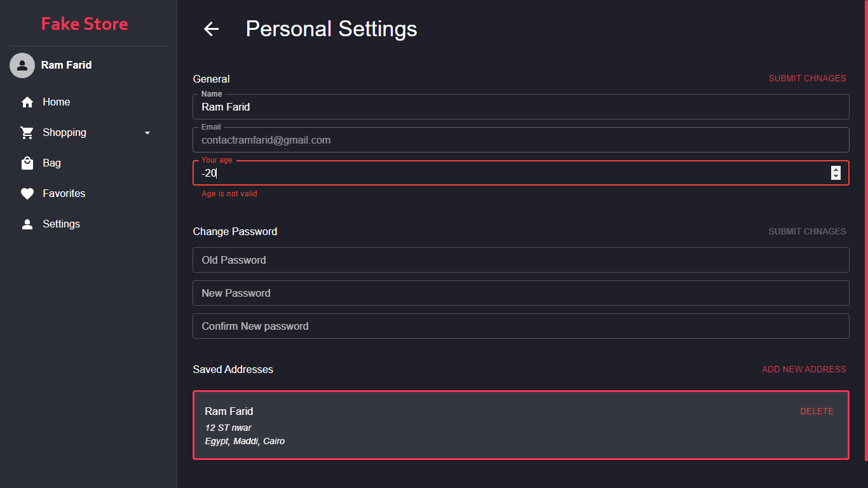868x488 pixels.
Task: Click the Shopping cart icon
Action: 27,133
